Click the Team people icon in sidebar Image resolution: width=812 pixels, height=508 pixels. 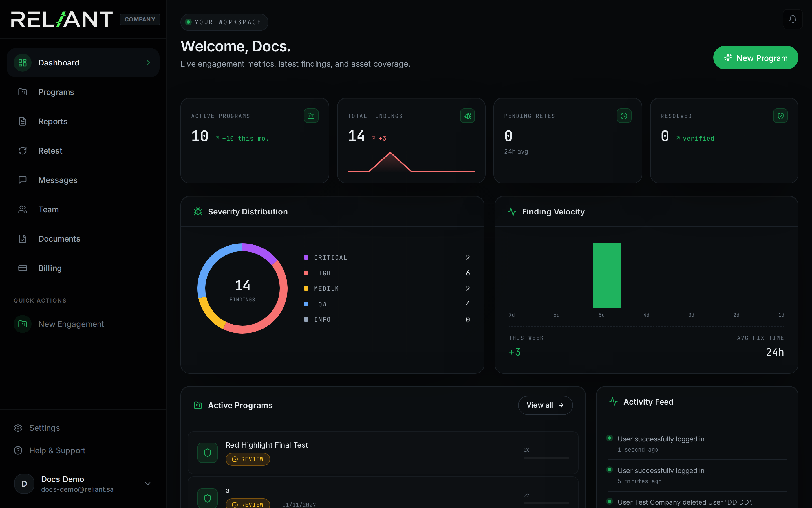pyautogui.click(x=23, y=209)
